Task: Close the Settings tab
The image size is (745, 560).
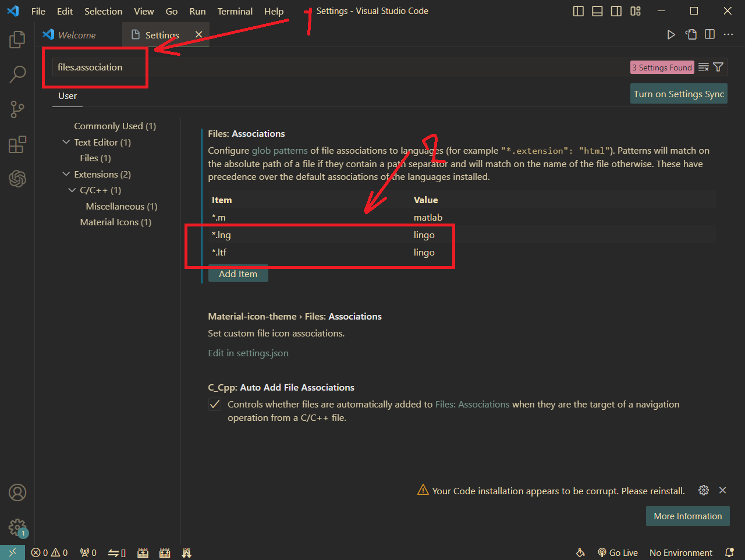Action: 198,34
